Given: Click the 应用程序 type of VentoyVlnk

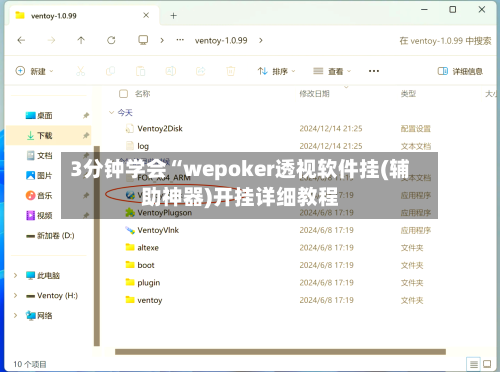Looking at the screenshot, I should click(416, 230).
